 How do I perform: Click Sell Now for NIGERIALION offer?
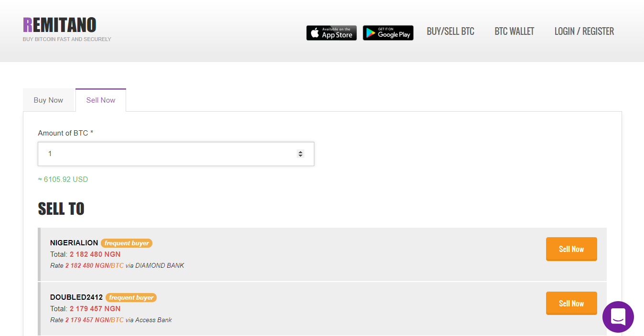click(x=571, y=249)
